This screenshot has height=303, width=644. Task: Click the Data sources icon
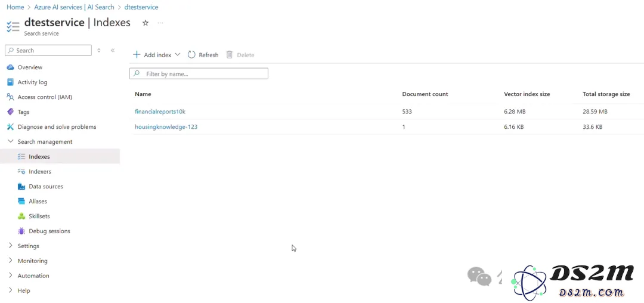point(21,187)
